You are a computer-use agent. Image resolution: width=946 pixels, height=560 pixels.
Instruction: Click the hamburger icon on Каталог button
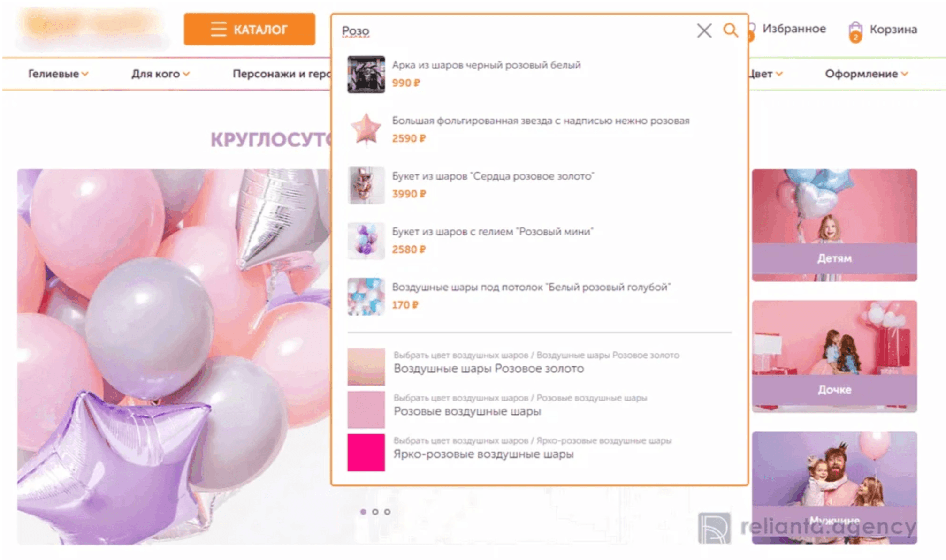pos(218,29)
